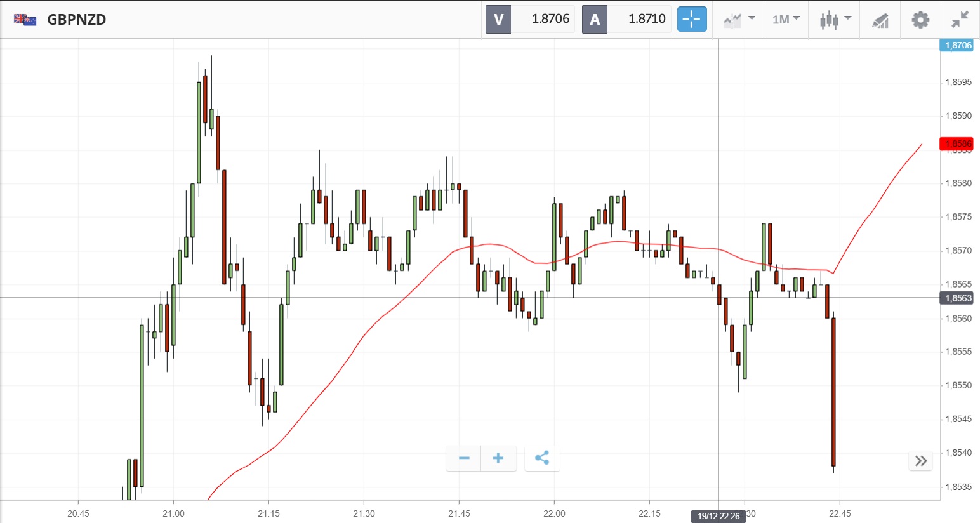Image resolution: width=980 pixels, height=523 pixels.
Task: Open the compare/indicators chart dropdown
Action: tap(739, 19)
